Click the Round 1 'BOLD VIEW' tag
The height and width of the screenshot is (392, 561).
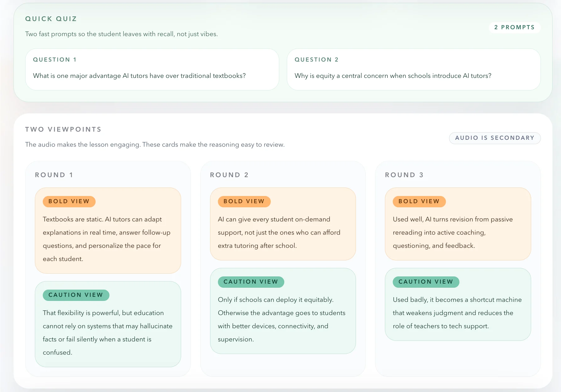(69, 201)
